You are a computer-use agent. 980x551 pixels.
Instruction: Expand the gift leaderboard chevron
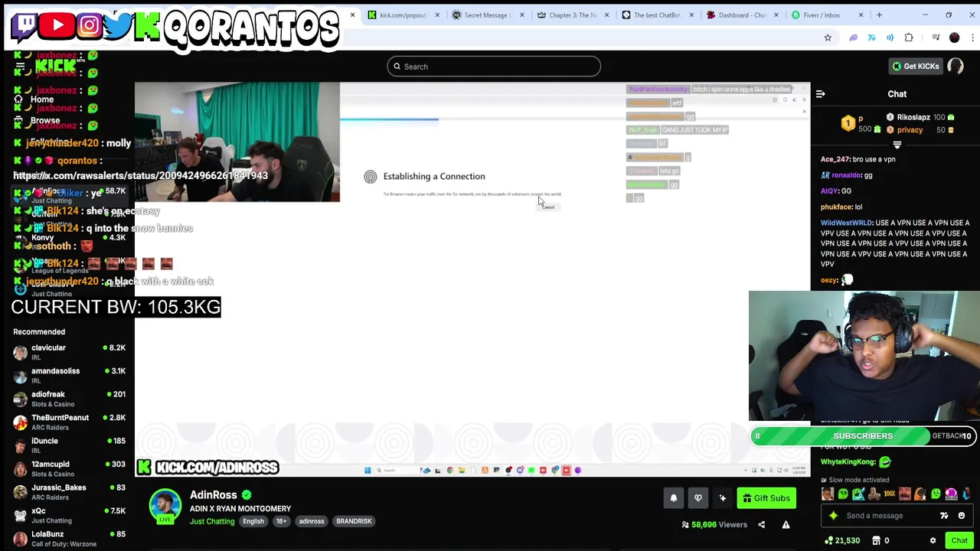897,145
